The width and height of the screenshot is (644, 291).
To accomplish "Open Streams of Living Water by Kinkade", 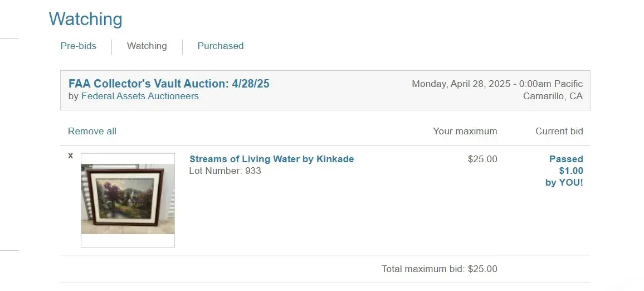I will tap(271, 159).
